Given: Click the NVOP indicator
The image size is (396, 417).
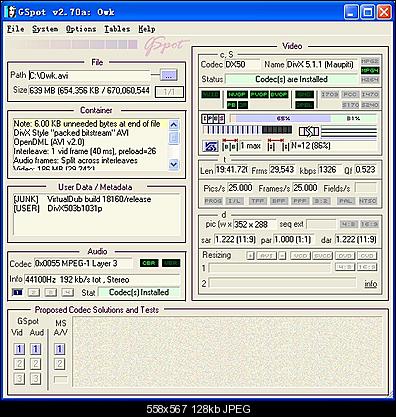Looking at the screenshot, I should pyautogui.click(x=237, y=94).
